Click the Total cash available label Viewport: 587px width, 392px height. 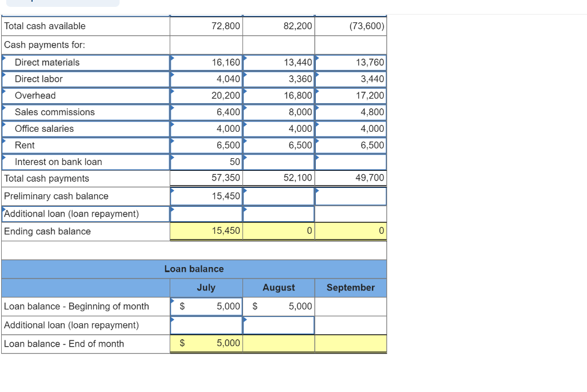point(45,26)
